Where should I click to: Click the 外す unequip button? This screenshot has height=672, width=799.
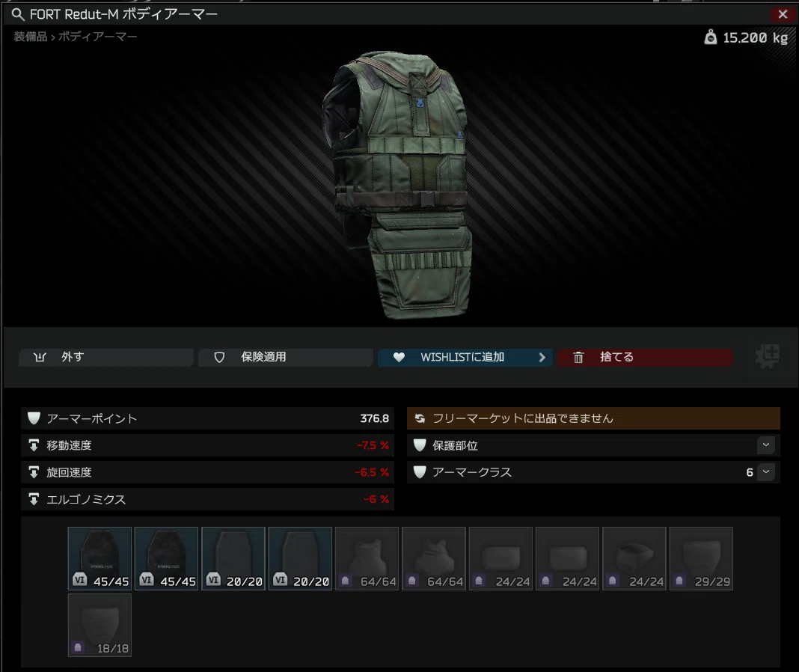106,357
